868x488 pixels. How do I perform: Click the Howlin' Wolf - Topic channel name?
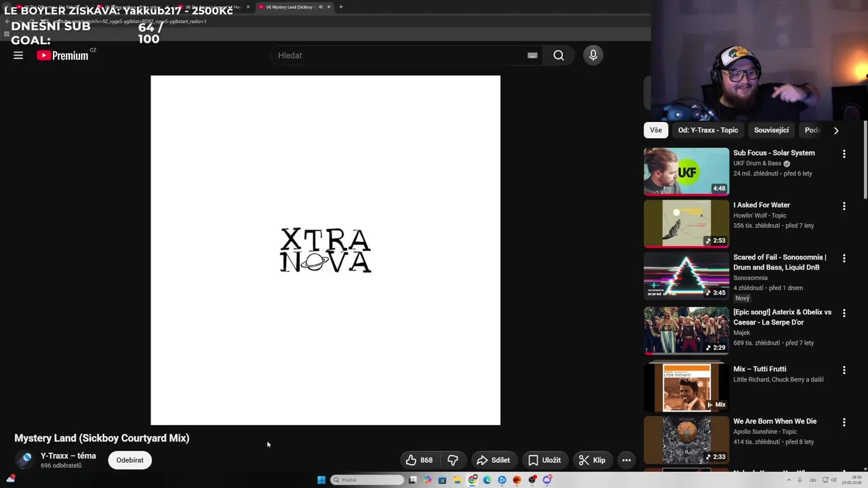pos(759,216)
